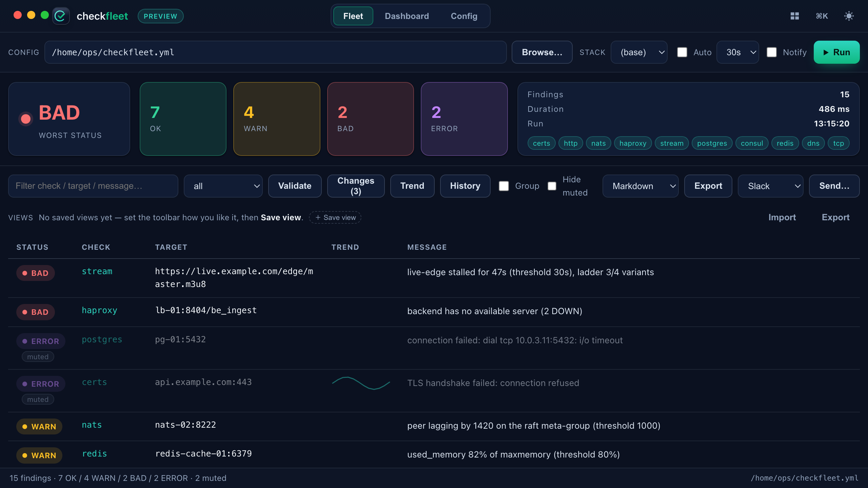Enable the Hide muted checkbox
Image resolution: width=868 pixels, height=488 pixels.
pyautogui.click(x=552, y=186)
